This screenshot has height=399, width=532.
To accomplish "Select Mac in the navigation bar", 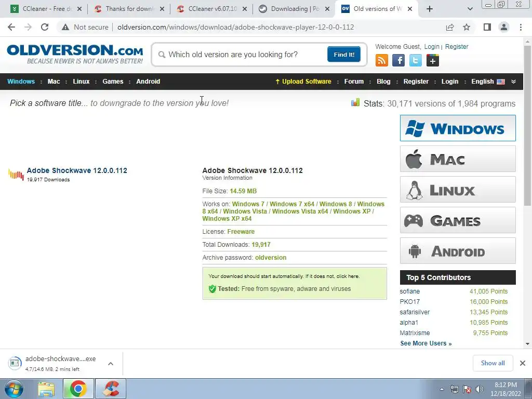I will (x=54, y=82).
